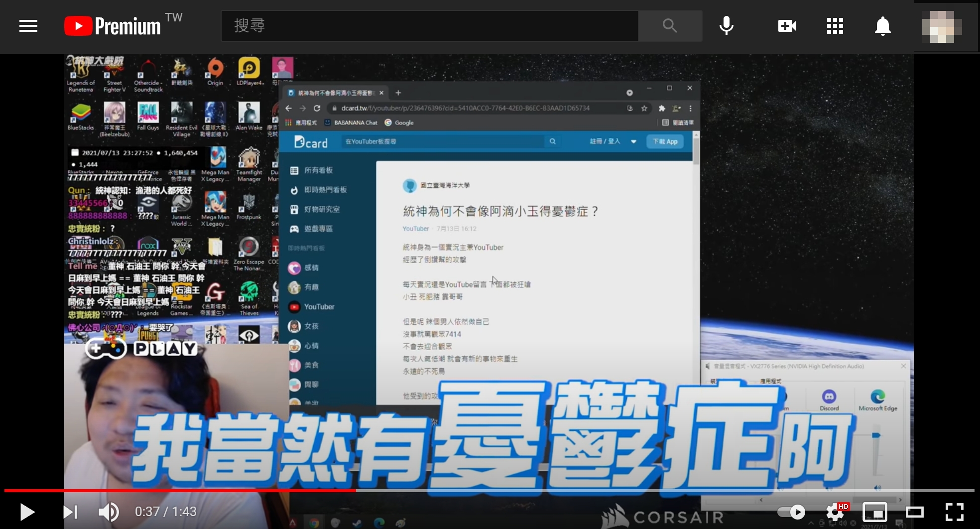Select the YouTuber board in sidebar

click(312, 307)
